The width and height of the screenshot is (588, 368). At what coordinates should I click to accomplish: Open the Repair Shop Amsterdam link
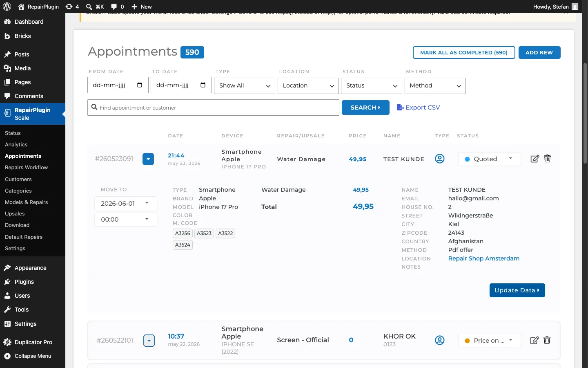click(x=484, y=258)
